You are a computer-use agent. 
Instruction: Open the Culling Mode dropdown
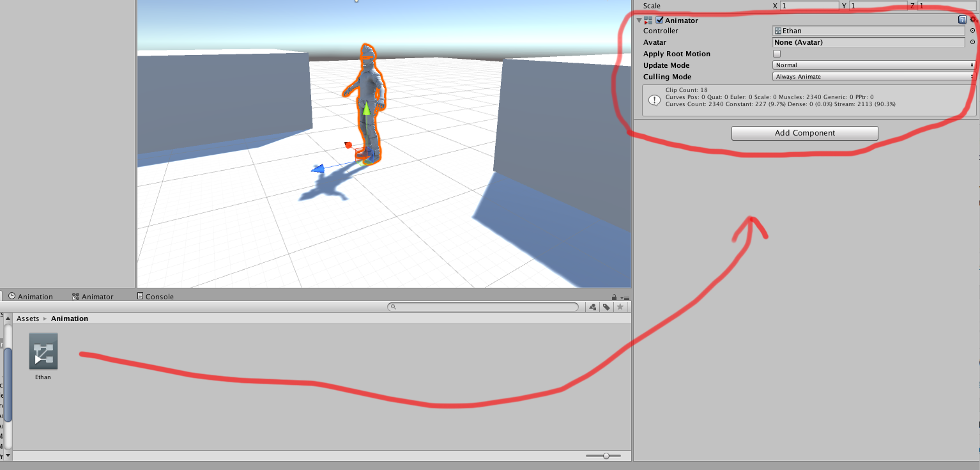874,77
